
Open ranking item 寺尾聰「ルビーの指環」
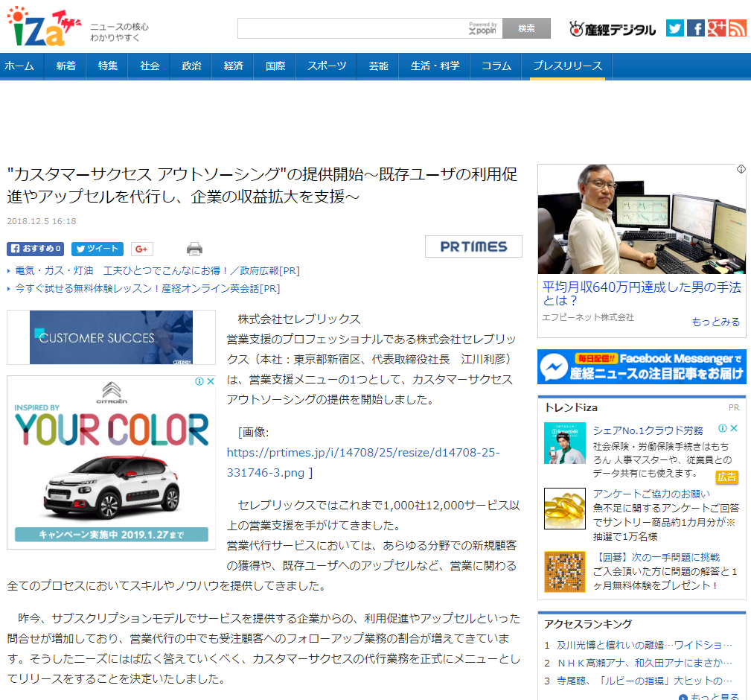[x=645, y=681]
